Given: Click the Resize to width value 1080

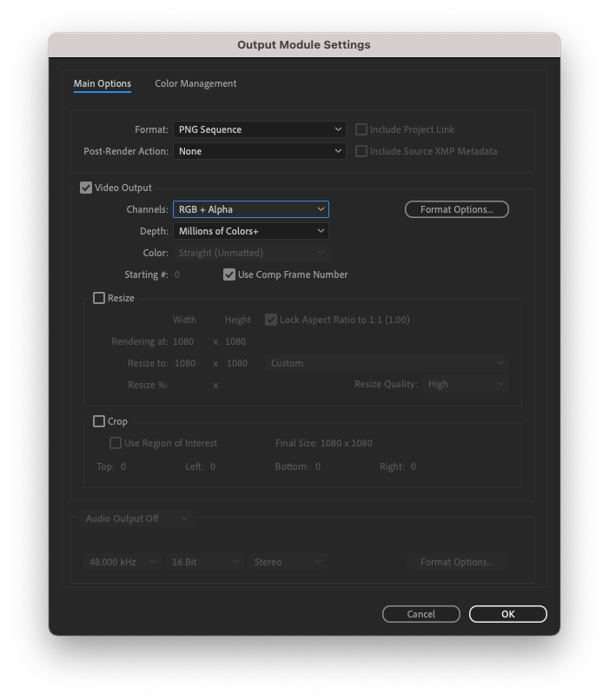Looking at the screenshot, I should (x=185, y=363).
